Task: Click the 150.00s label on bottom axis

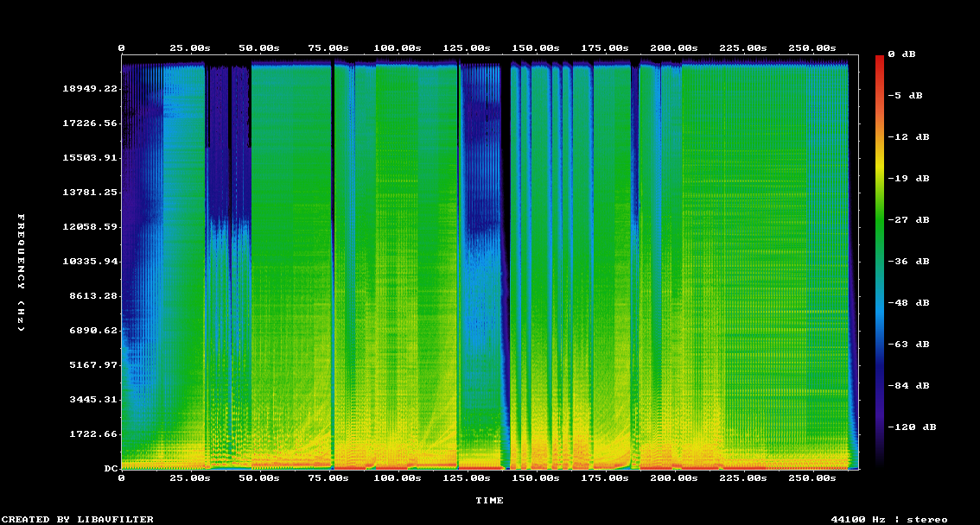Action: tap(536, 478)
